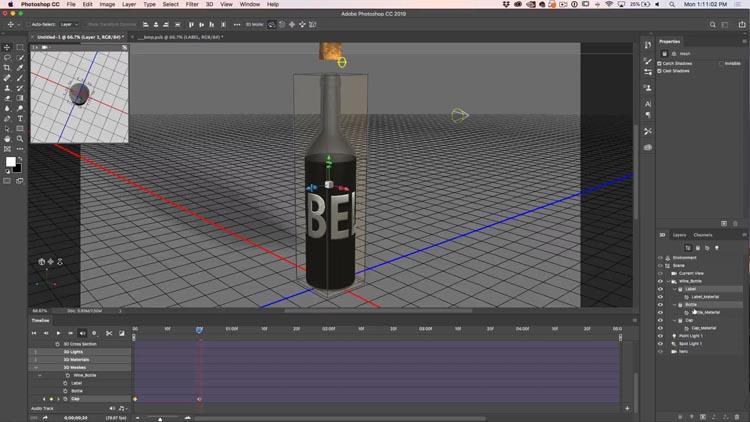
Task: Filter 3D panel by lights bulb icon
Action: click(x=717, y=248)
